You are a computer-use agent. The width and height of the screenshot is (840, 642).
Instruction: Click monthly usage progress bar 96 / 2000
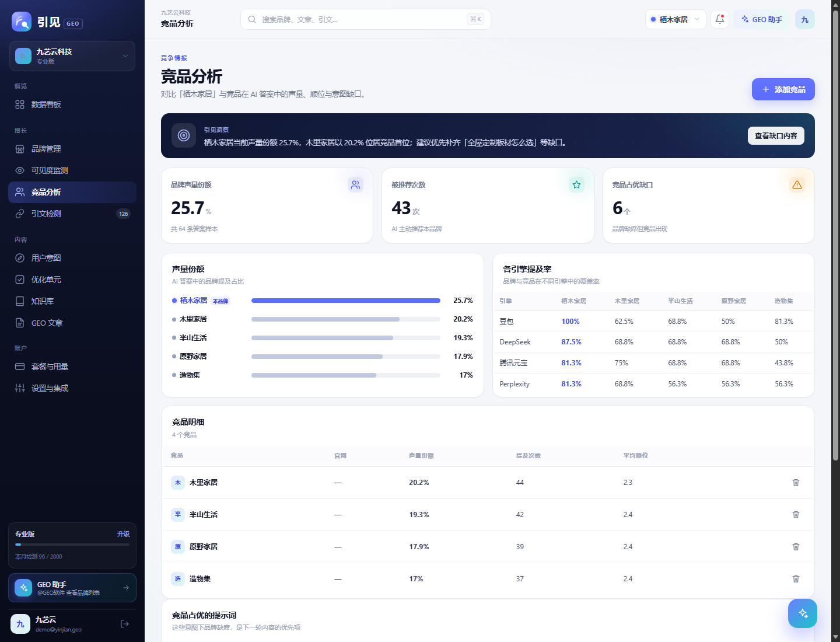click(72, 545)
